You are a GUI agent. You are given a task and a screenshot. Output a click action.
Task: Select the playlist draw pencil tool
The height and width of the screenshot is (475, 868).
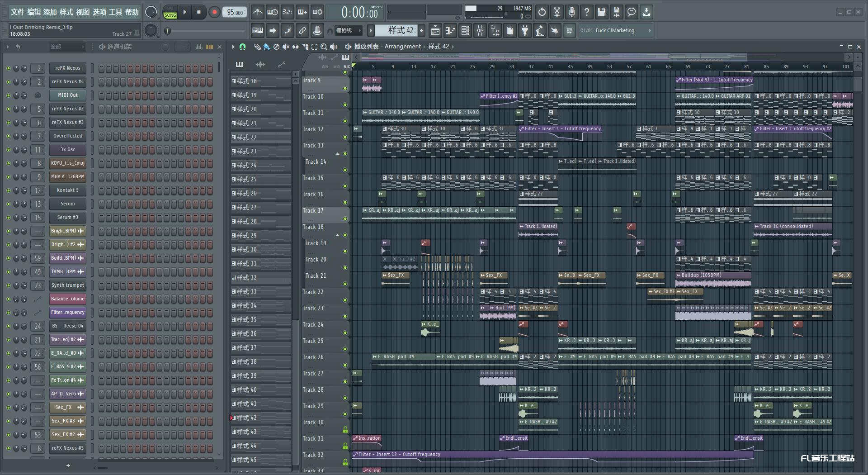coord(257,47)
